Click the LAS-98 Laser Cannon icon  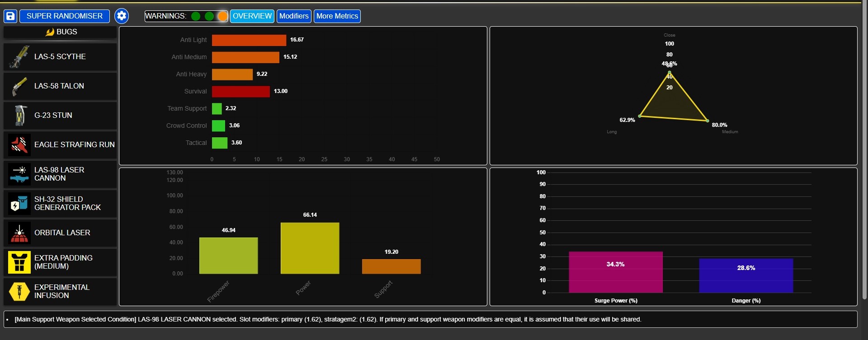[x=19, y=174]
